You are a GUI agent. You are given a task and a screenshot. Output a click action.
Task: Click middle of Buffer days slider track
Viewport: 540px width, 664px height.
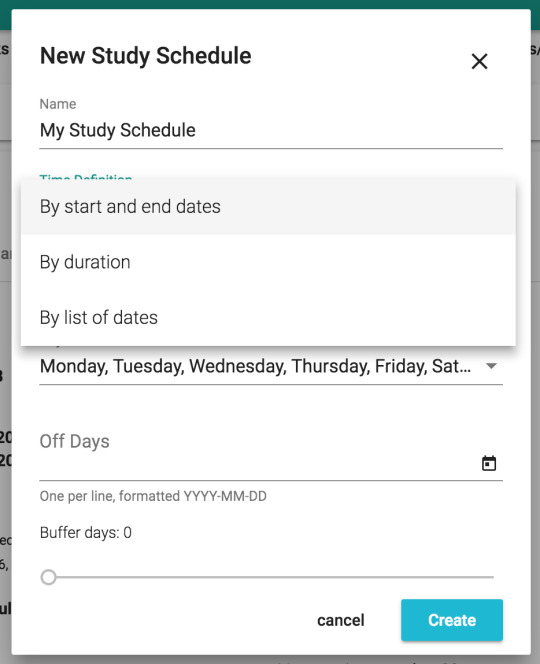pos(271,577)
